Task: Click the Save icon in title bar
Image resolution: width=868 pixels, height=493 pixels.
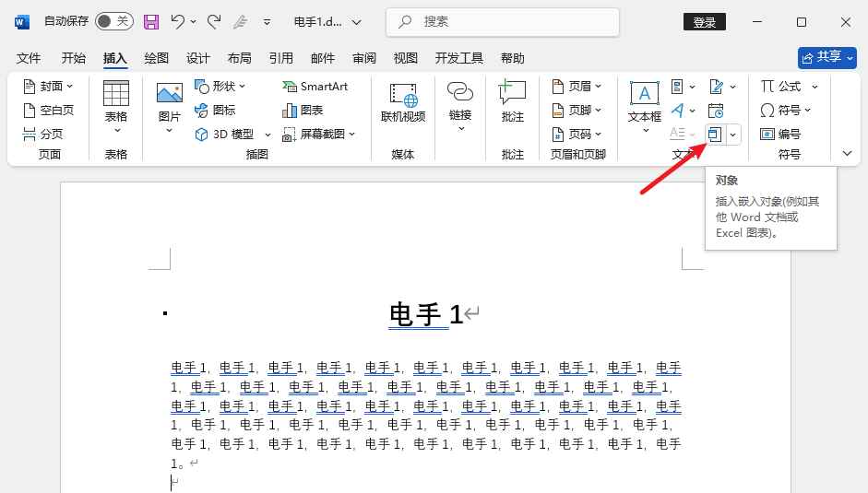Action: tap(151, 21)
